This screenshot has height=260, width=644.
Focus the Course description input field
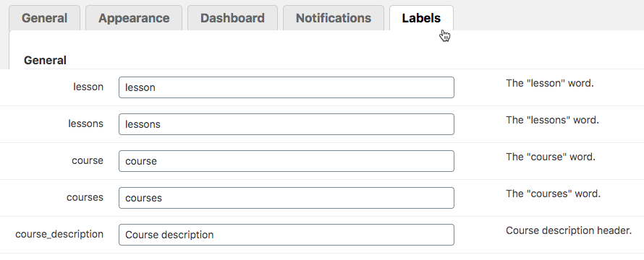coord(287,235)
